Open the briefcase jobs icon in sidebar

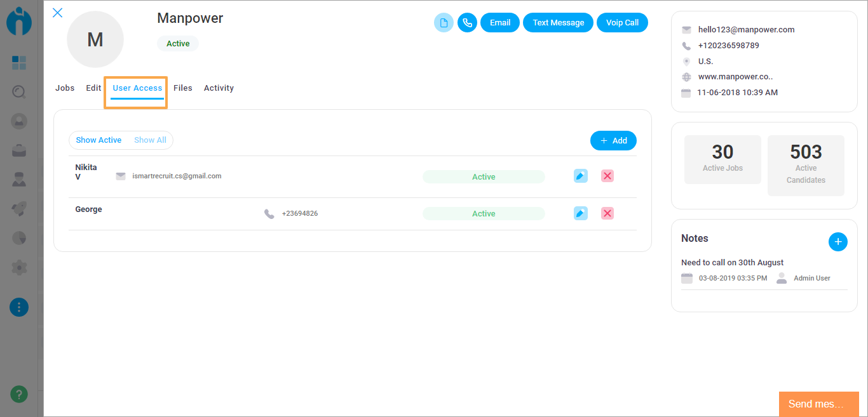19,150
